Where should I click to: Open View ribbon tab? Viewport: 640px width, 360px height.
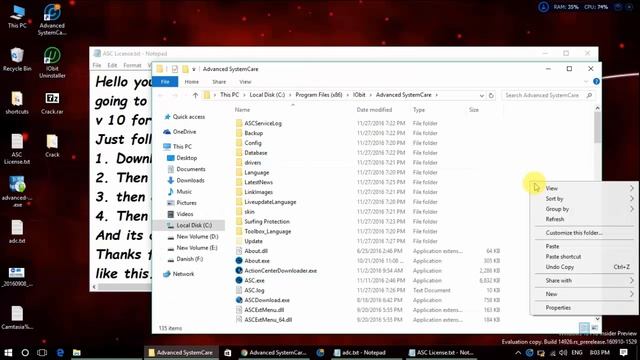pyautogui.click(x=245, y=82)
